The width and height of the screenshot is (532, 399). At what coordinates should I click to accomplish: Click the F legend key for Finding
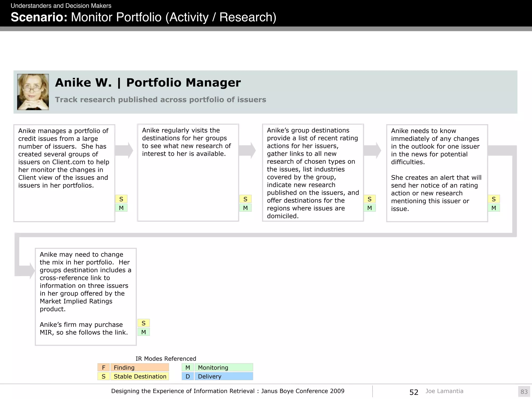pos(104,367)
